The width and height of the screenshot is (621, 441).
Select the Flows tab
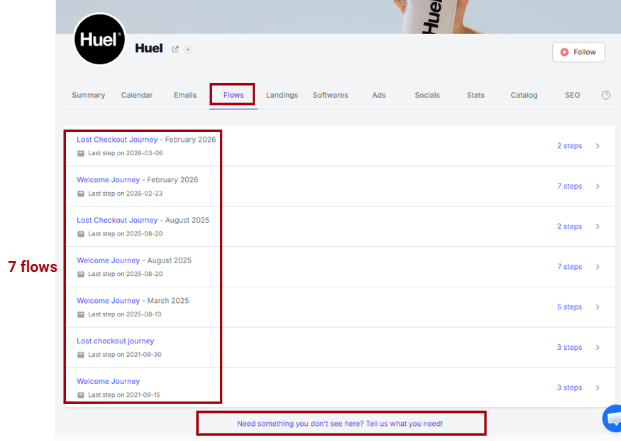coord(233,95)
